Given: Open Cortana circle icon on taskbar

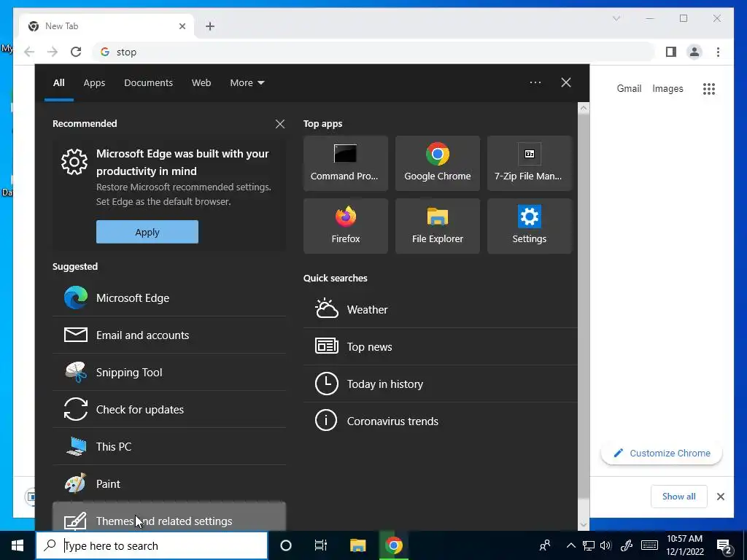Looking at the screenshot, I should (286, 545).
